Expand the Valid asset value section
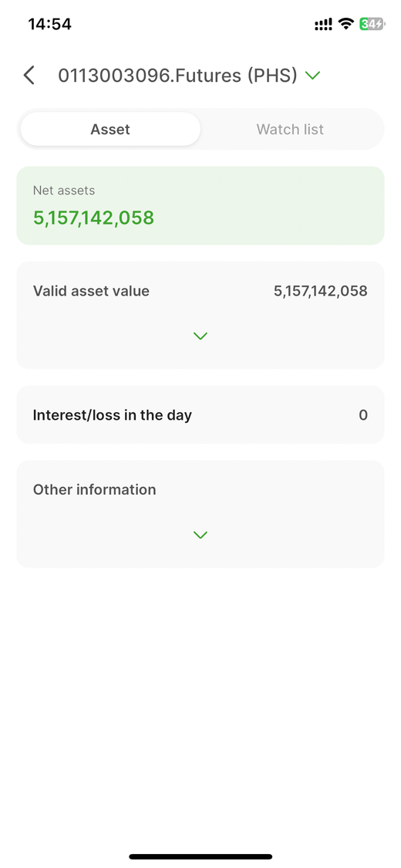 (200, 336)
